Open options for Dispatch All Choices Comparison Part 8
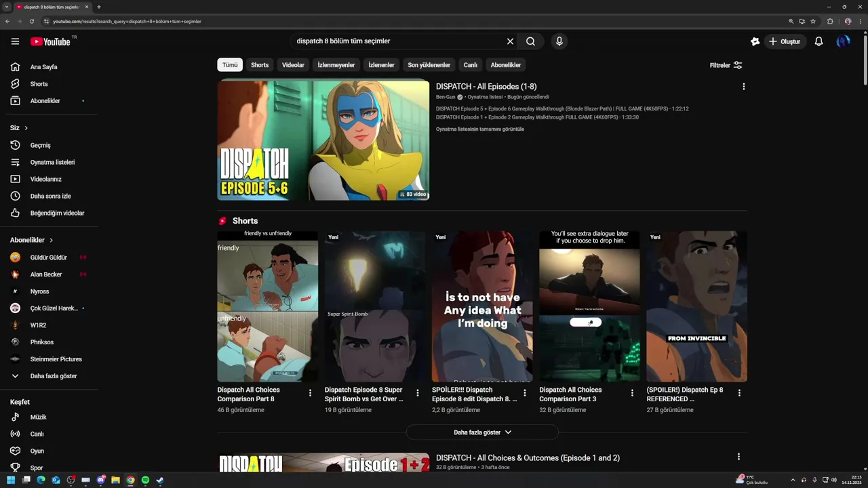Image resolution: width=868 pixels, height=488 pixels. (x=310, y=393)
